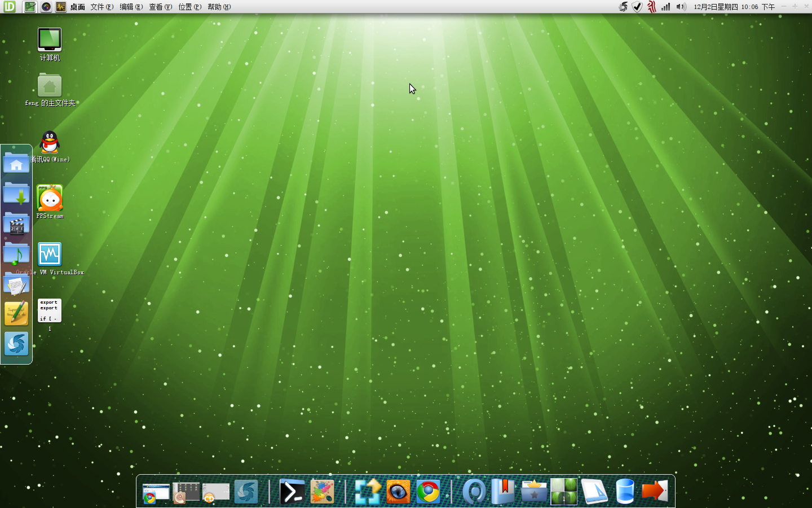Launch Google Chrome from the bottom dock
Image resolution: width=812 pixels, height=508 pixels.
(x=429, y=492)
